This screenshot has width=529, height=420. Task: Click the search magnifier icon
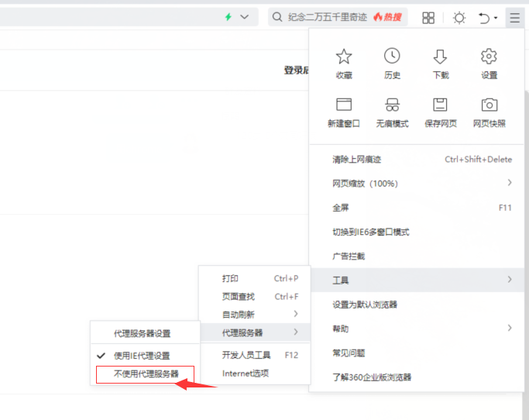click(x=277, y=17)
